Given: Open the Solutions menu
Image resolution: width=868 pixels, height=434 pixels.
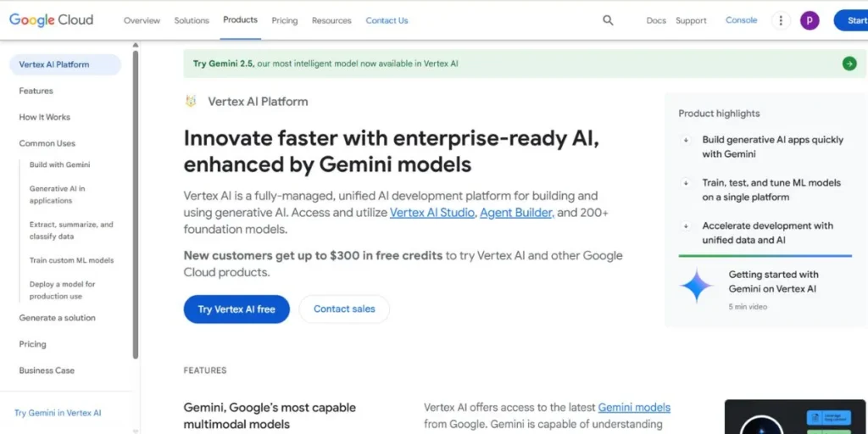Looking at the screenshot, I should coord(192,20).
